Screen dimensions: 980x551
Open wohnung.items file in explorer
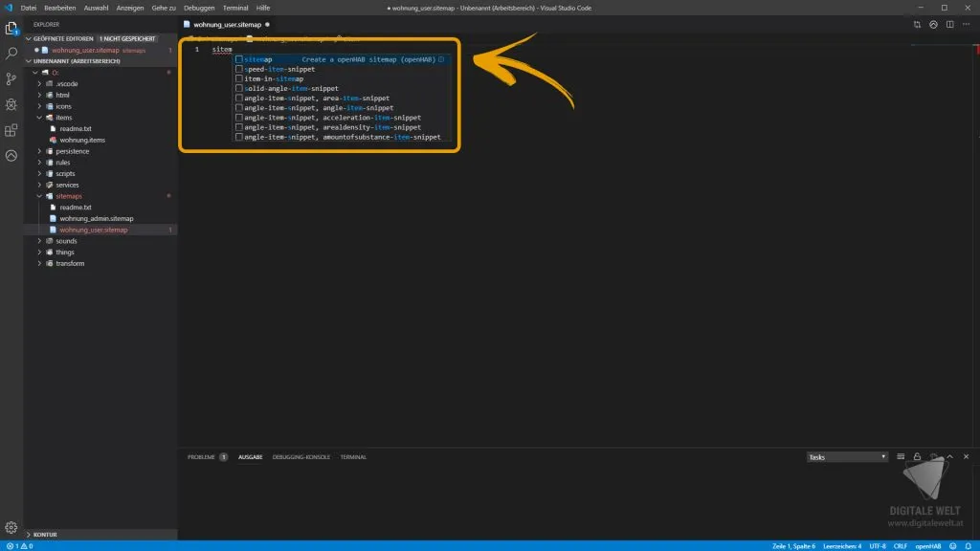[100, 140]
